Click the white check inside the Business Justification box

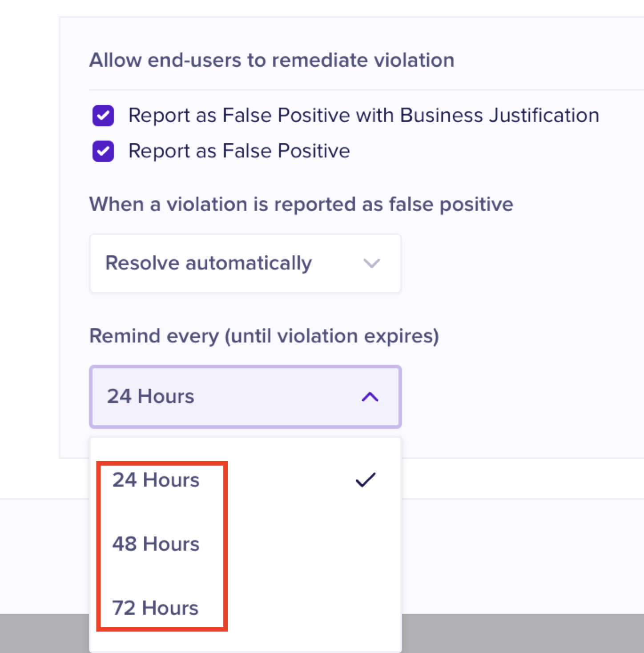point(103,116)
